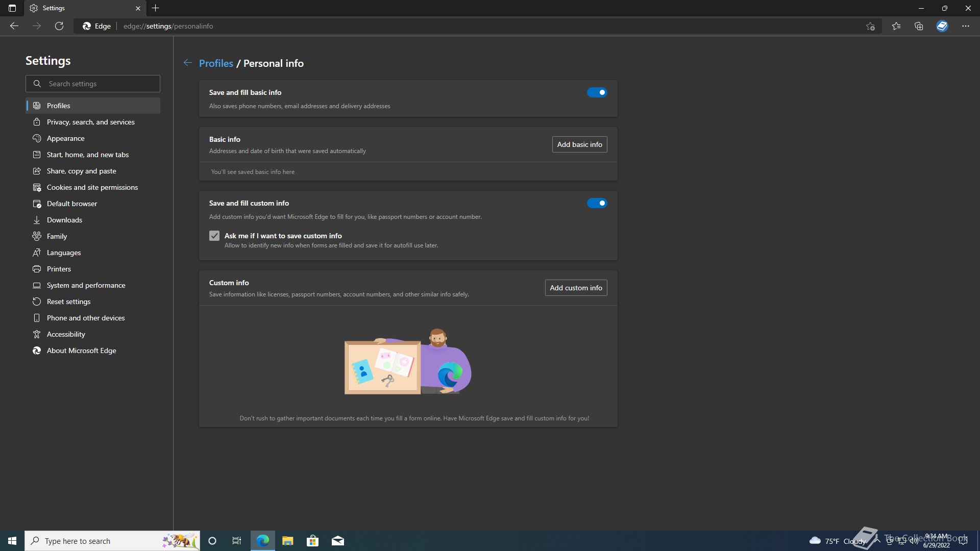Click the Appearance icon in sidebar

(x=37, y=138)
